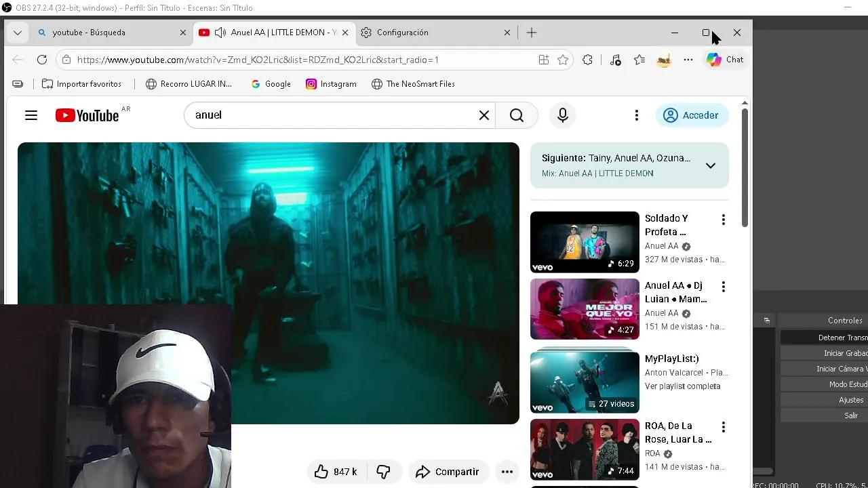The height and width of the screenshot is (488, 868).
Task: Open the YouTube hamburger guide menu
Action: pyautogui.click(x=31, y=115)
